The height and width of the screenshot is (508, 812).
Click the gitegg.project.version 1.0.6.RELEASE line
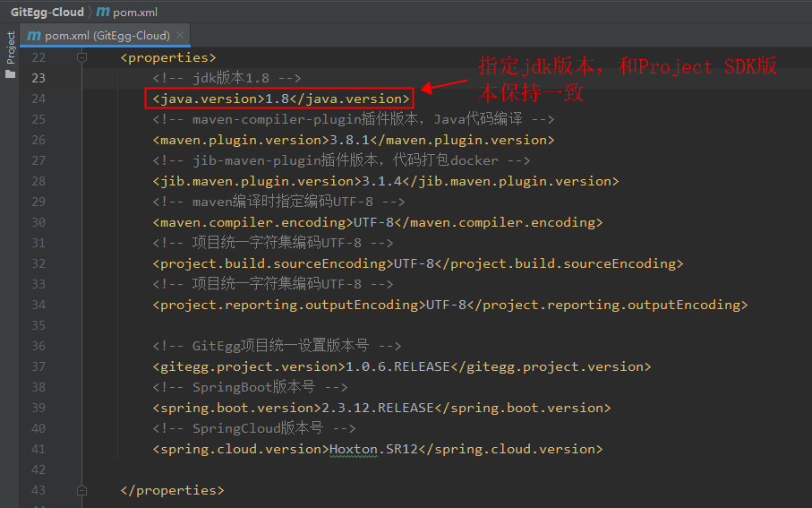[402, 366]
